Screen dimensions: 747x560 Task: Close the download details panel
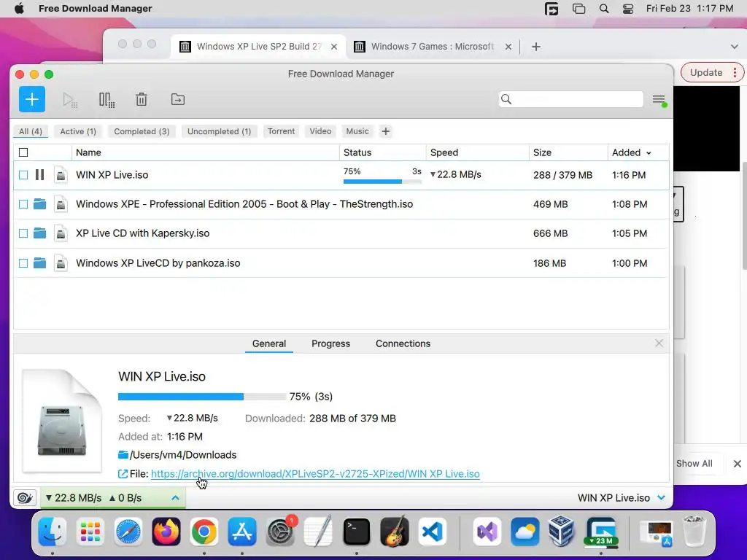(x=659, y=343)
